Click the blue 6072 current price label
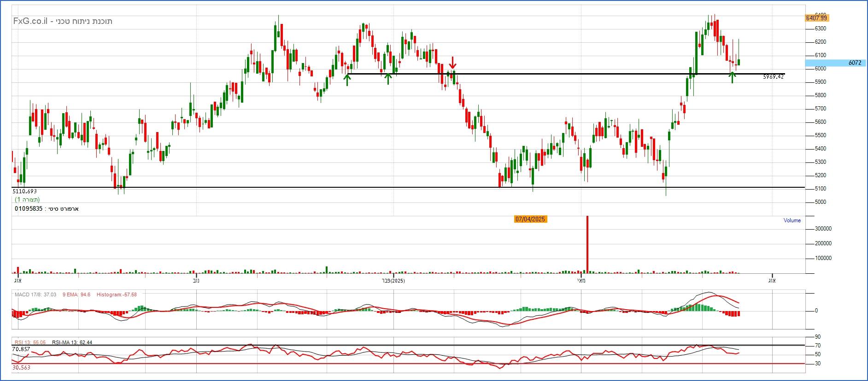 (x=854, y=63)
